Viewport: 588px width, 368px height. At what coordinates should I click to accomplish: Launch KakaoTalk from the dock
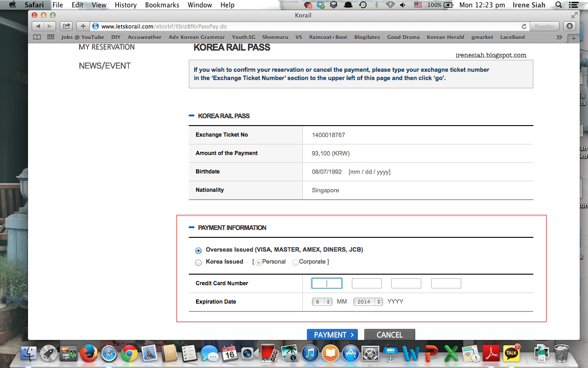(511, 353)
